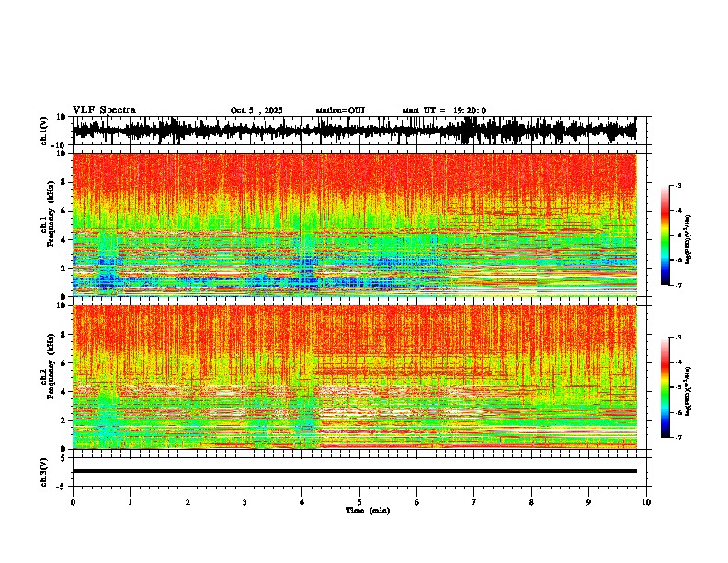Click the "ch.1(V)" waveform axis label

44,131
